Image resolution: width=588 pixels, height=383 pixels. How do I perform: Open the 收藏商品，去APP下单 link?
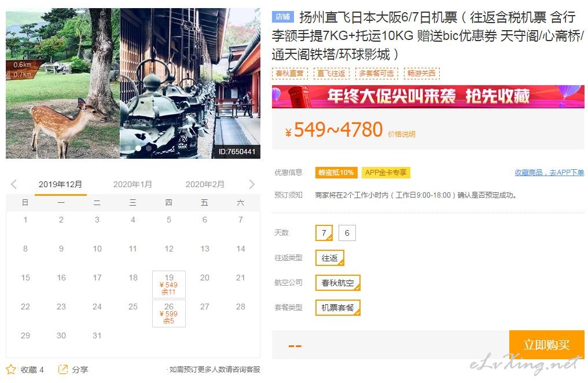tap(549, 172)
